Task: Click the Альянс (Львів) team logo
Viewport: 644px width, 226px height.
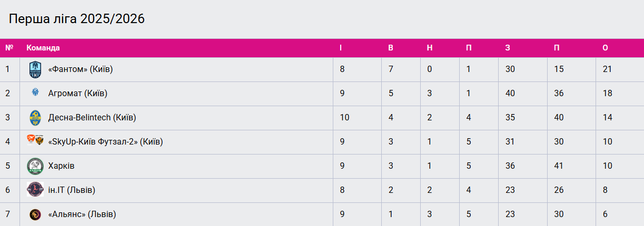Action: tap(35, 214)
